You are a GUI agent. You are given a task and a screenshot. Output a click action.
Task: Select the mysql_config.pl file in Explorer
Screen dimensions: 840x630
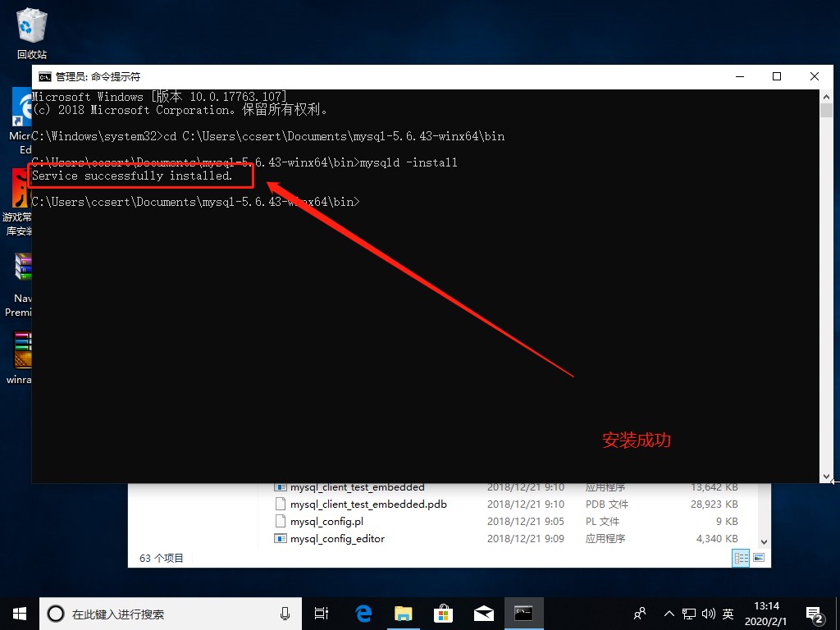[326, 521]
